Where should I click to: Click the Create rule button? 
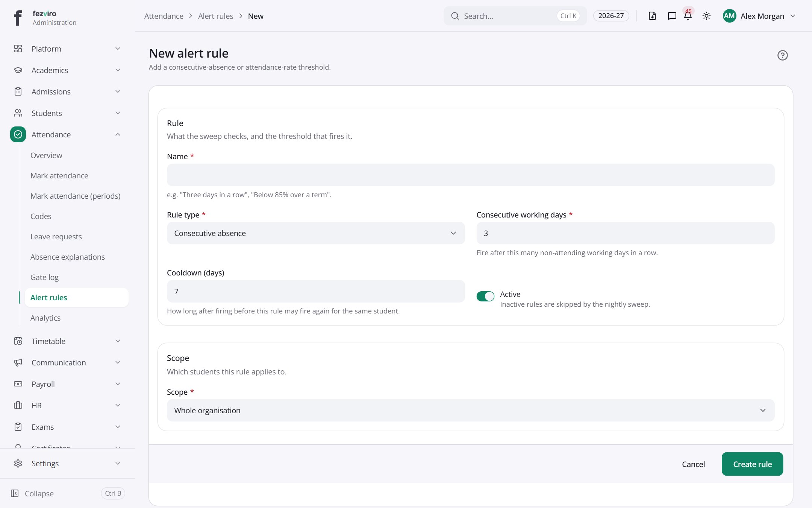coord(752,464)
